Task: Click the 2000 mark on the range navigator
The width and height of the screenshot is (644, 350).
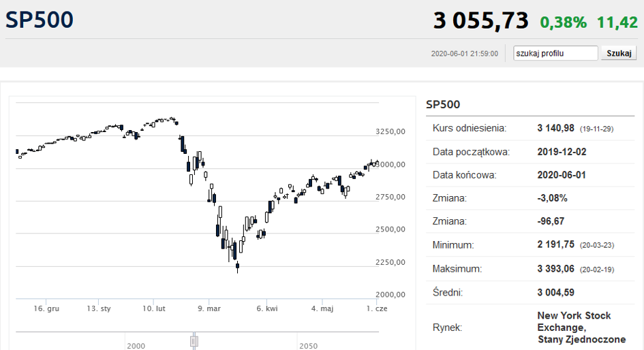Action: [x=136, y=346]
